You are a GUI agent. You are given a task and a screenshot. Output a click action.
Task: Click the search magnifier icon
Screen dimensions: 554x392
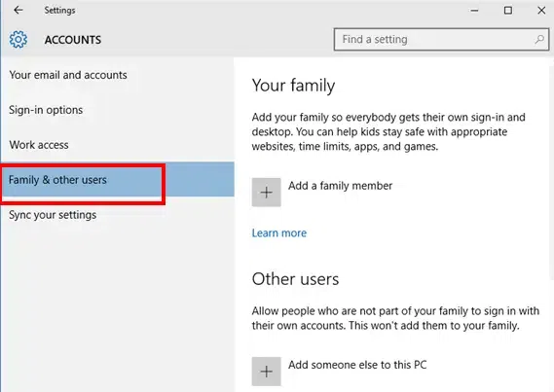[539, 39]
